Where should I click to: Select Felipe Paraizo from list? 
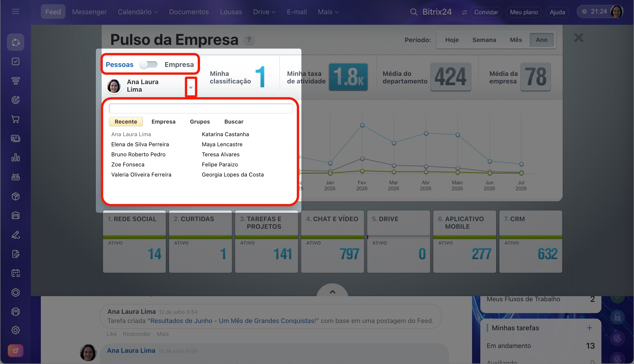pyautogui.click(x=220, y=165)
